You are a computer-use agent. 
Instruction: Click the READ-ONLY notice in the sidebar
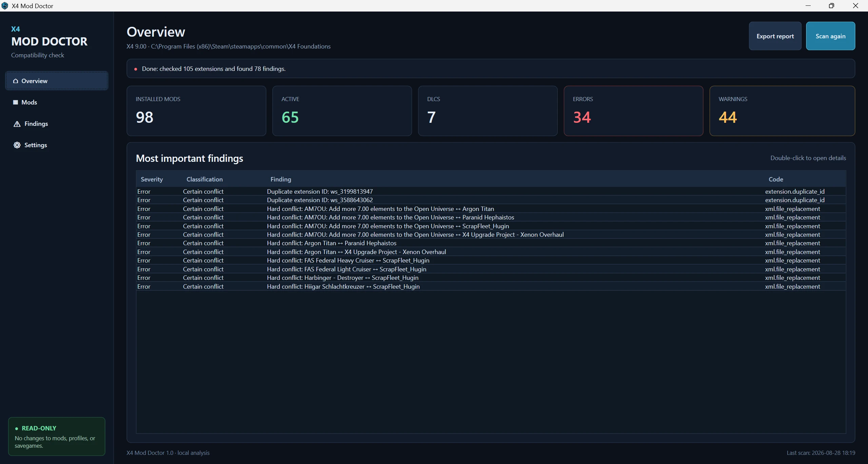57,436
